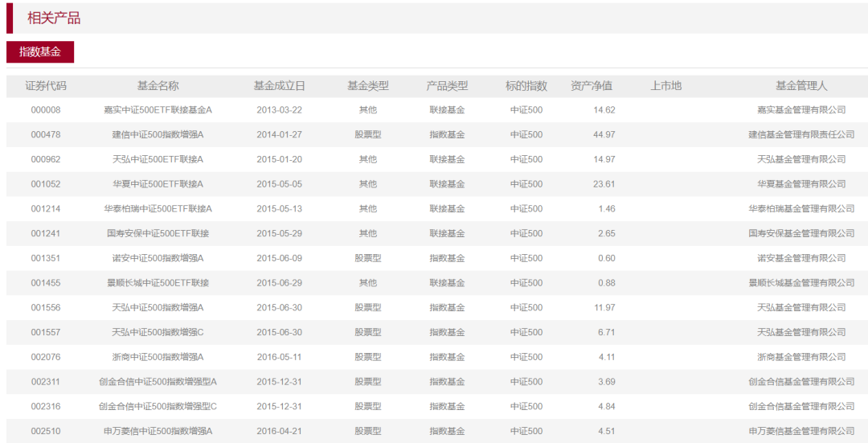Open fund 诺安中证500指数增强A

tap(158, 258)
